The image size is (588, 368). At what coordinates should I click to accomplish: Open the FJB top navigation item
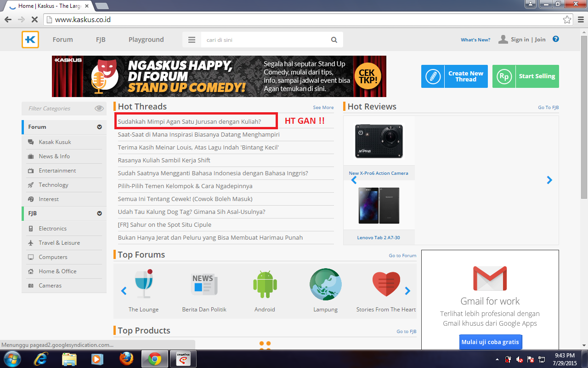point(101,40)
